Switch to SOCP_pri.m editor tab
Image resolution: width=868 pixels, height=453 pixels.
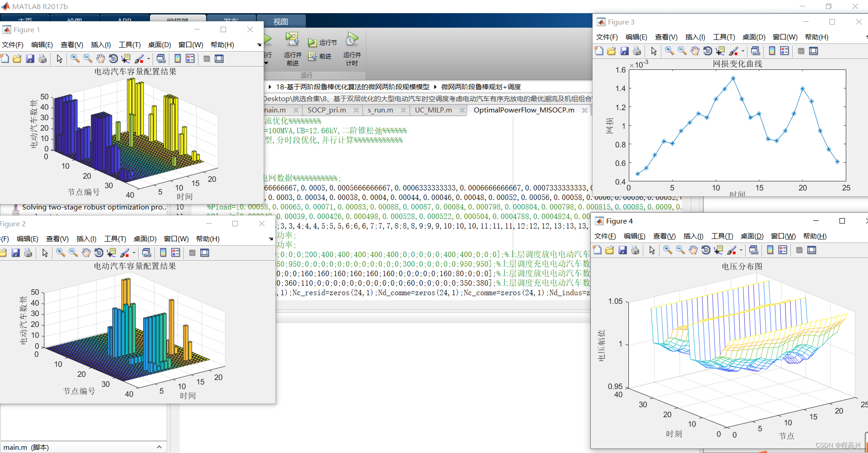327,110
